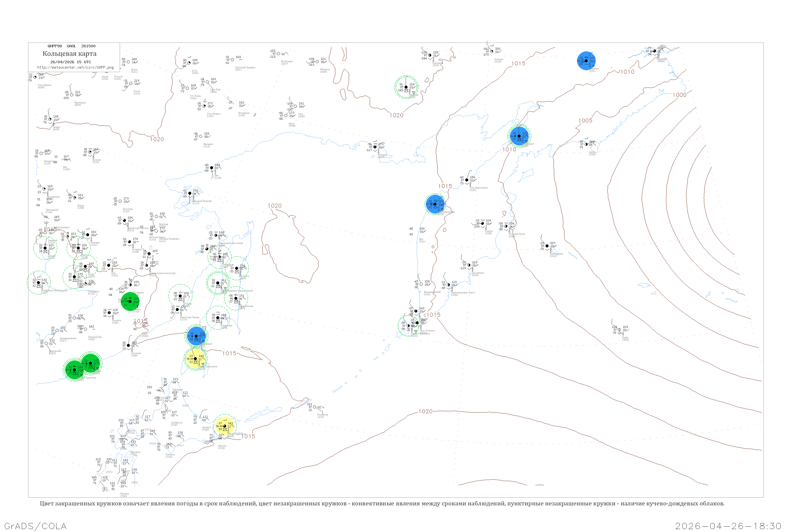Image resolution: width=798 pixels, height=532 pixels.
Task: Click the 1000 isobar label
Action: 679,95
